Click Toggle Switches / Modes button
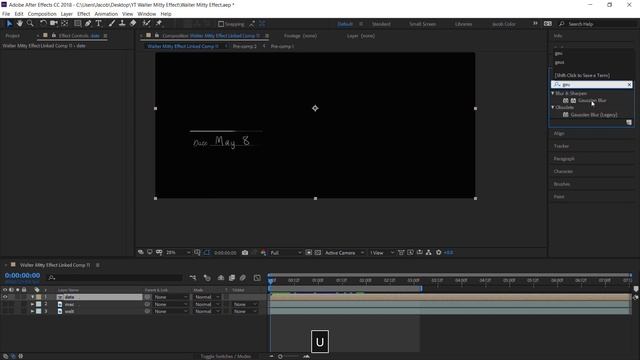640x360 pixels. 226,356
